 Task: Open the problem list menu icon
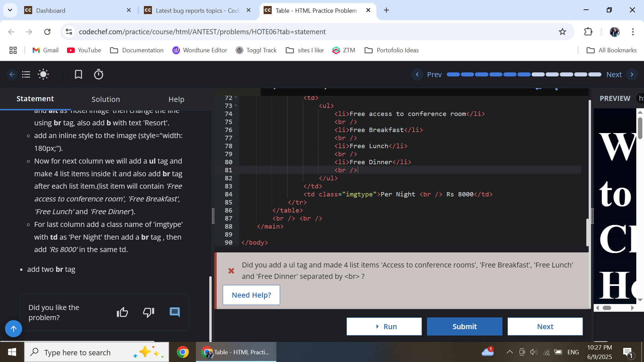click(26, 74)
